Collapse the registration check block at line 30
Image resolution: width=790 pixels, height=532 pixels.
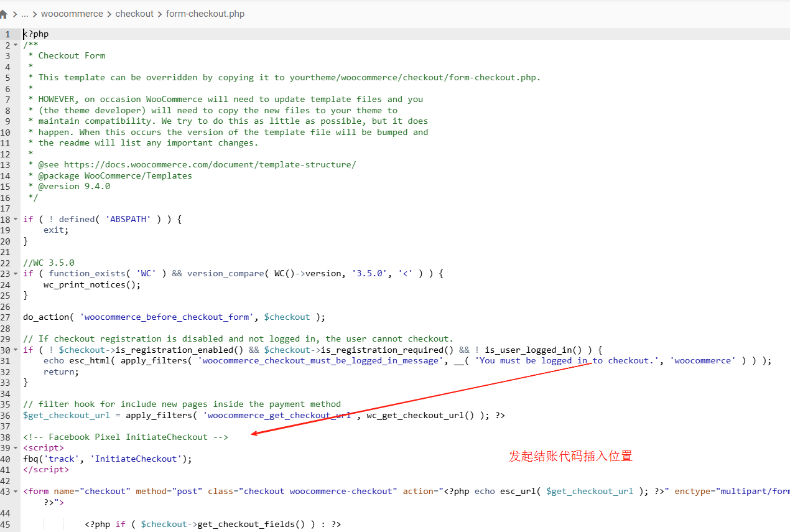click(x=16, y=350)
